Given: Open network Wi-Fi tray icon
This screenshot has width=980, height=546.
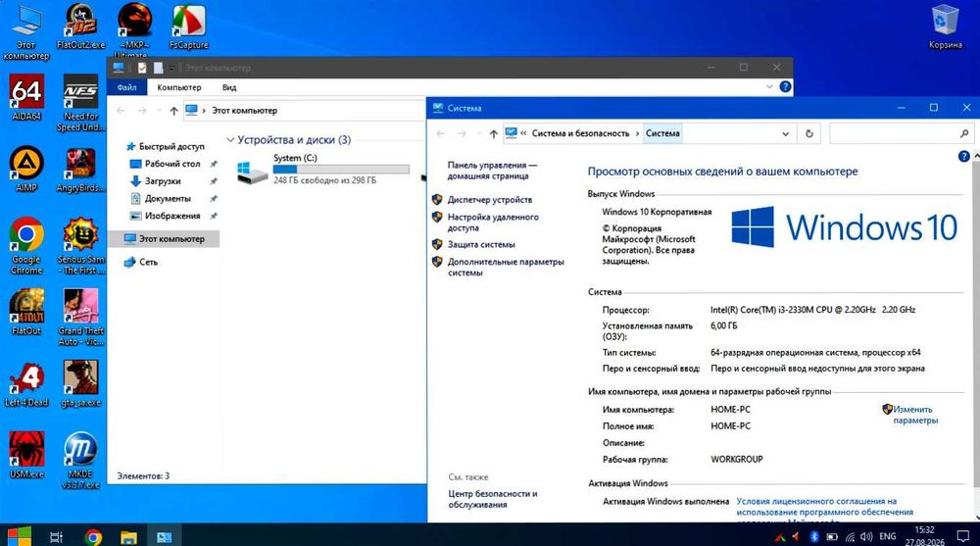Looking at the screenshot, I should [850, 536].
